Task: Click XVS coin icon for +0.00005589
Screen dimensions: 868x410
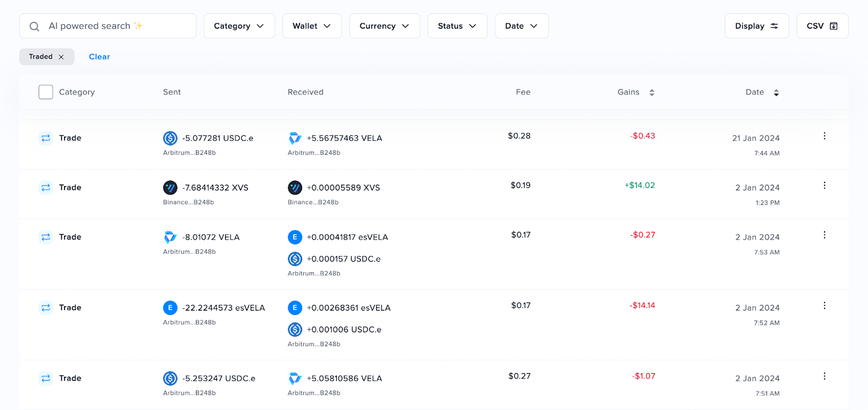Action: tap(295, 187)
